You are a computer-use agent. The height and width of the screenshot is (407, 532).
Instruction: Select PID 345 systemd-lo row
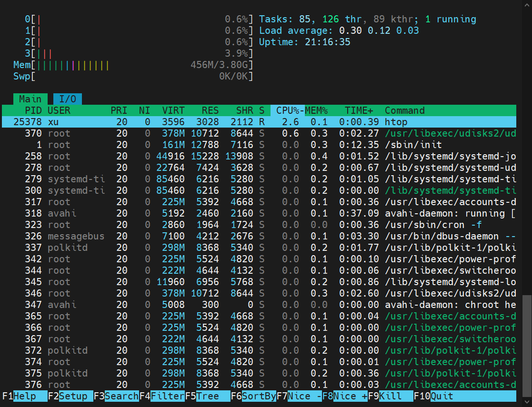[x=259, y=282]
